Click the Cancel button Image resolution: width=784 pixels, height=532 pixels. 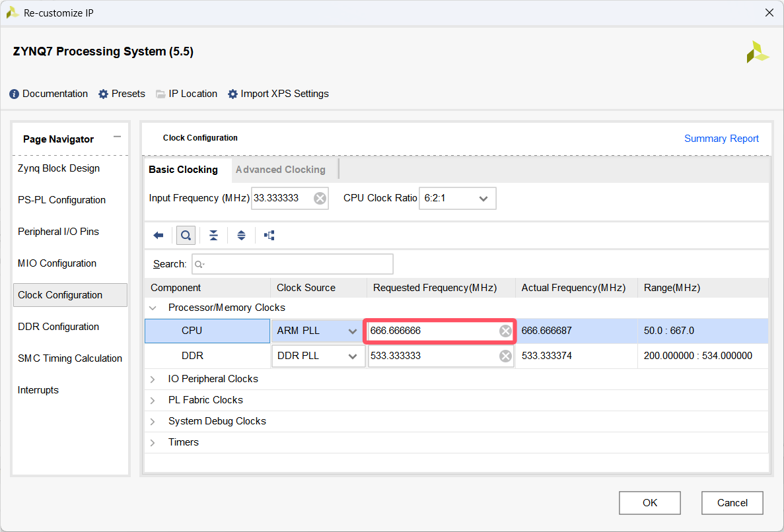coord(732,502)
